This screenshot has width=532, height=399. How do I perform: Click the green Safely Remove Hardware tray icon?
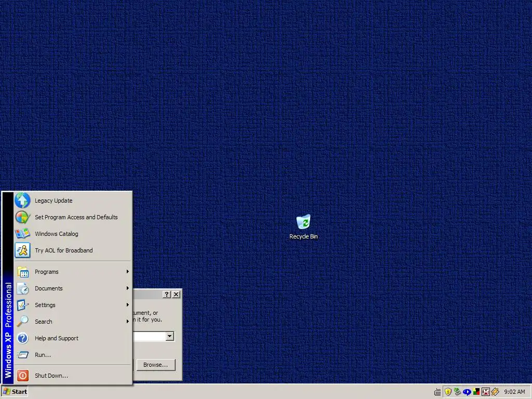[457, 392]
